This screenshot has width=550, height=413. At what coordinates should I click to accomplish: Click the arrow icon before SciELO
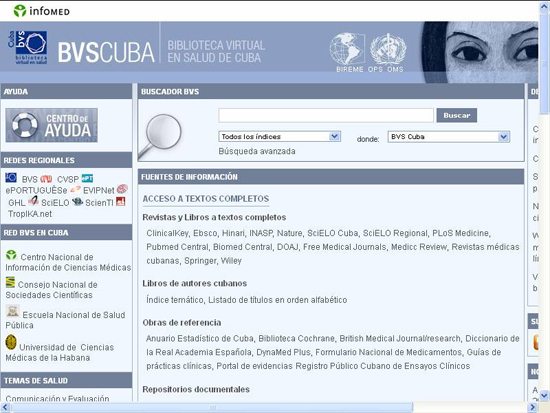click(33, 201)
